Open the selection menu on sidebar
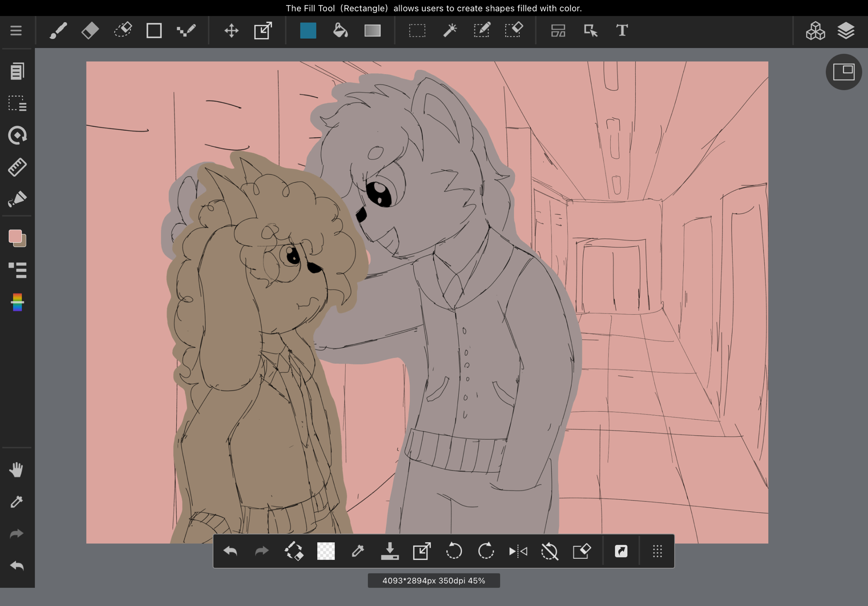The width and height of the screenshot is (868, 606). [17, 103]
